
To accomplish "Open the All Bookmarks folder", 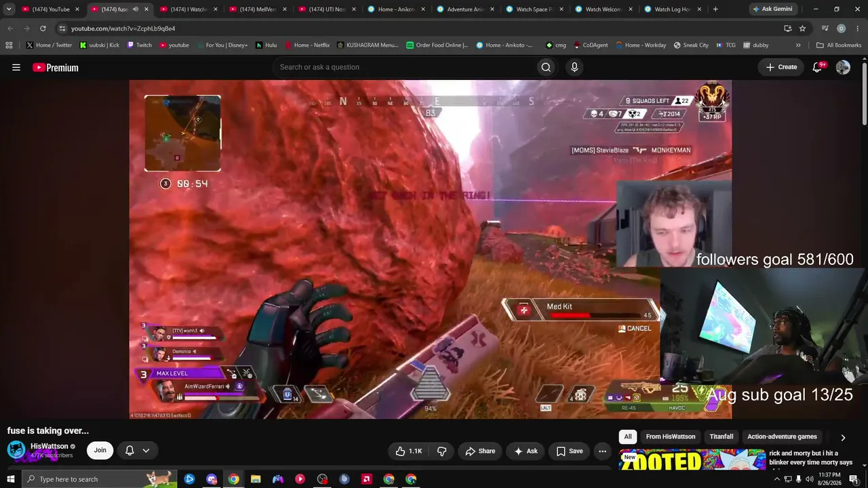I will pos(839,45).
